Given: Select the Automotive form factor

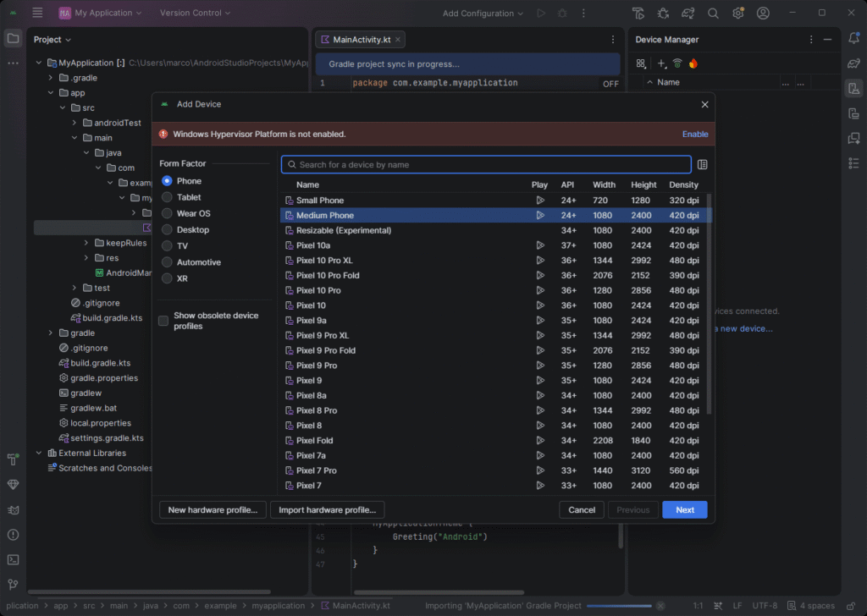Looking at the screenshot, I should coord(167,262).
